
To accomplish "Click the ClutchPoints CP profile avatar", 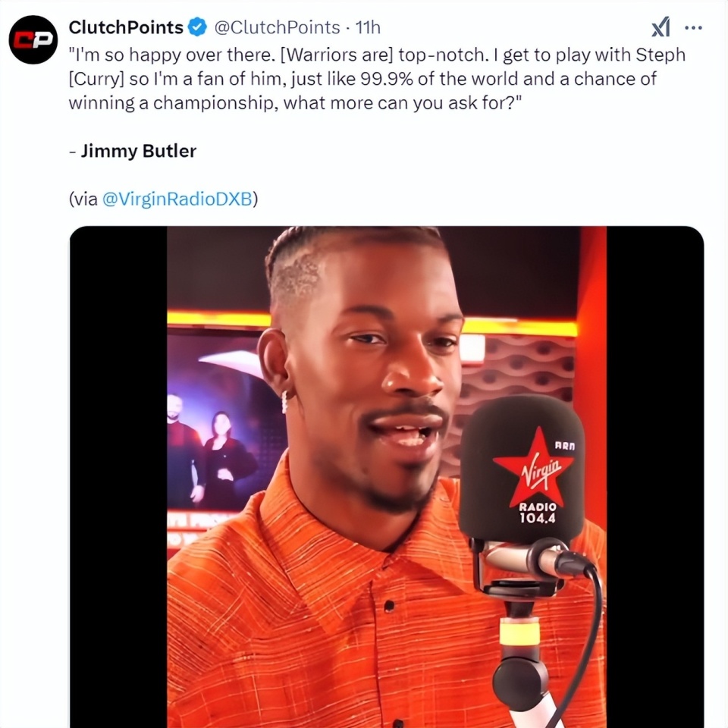I will click(33, 40).
